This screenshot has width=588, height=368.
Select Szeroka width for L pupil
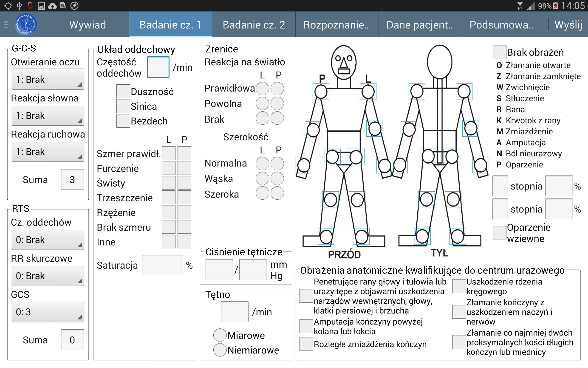(x=262, y=193)
